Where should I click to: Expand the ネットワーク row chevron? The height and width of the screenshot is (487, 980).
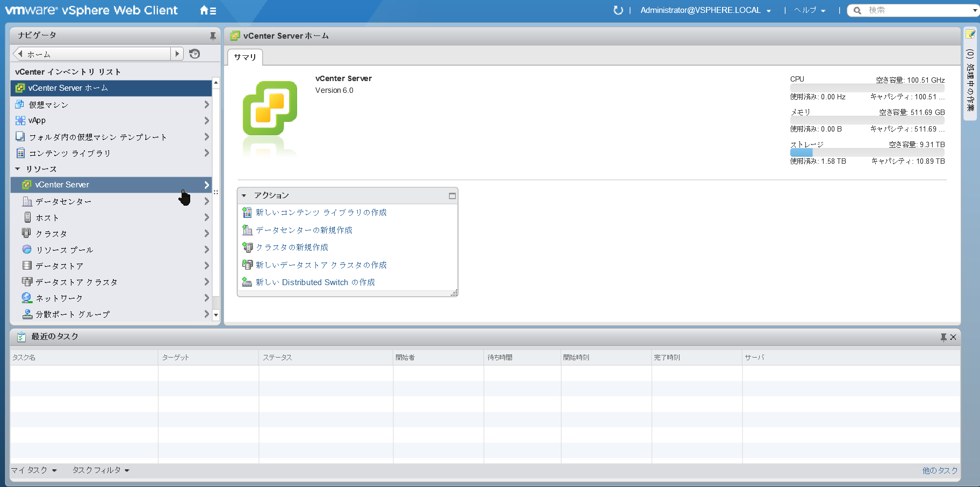[x=206, y=297]
